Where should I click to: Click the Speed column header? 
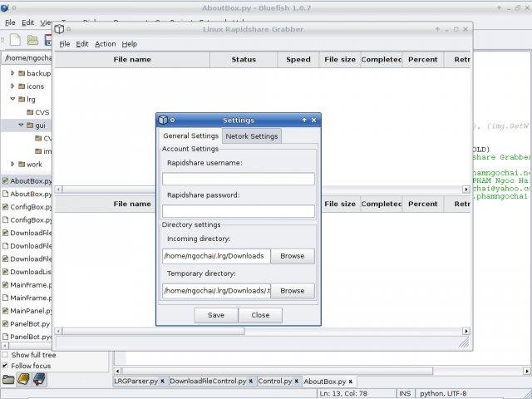pos(298,59)
